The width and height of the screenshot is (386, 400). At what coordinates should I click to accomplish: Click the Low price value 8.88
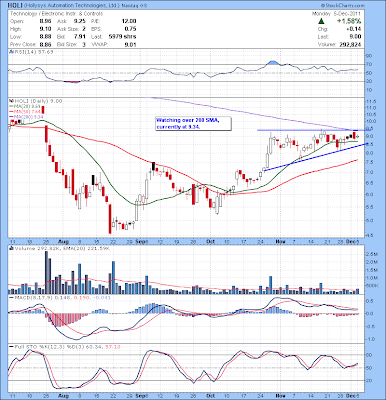[x=44, y=37]
